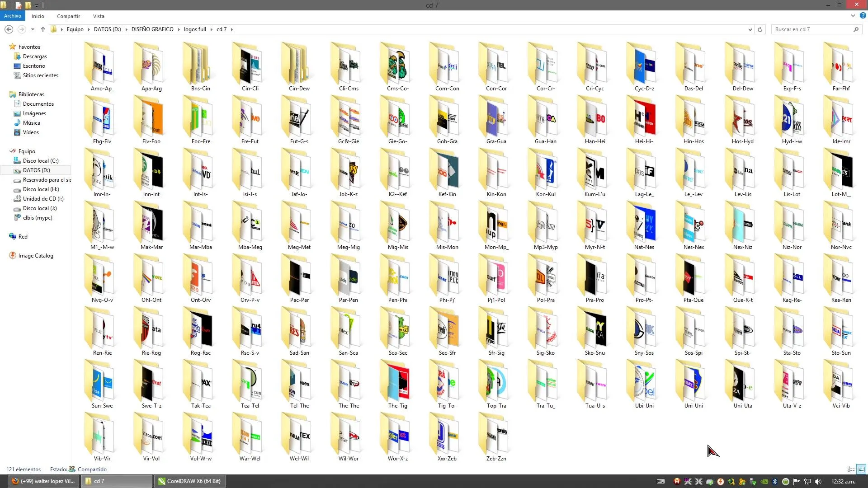Open Documentos library in sidebar
The width and height of the screenshot is (868, 488).
pyautogui.click(x=38, y=104)
